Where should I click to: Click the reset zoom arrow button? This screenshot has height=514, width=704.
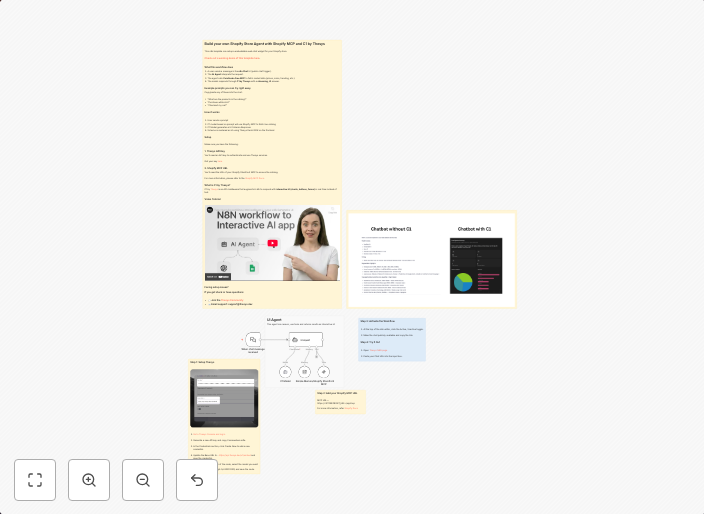(x=197, y=480)
